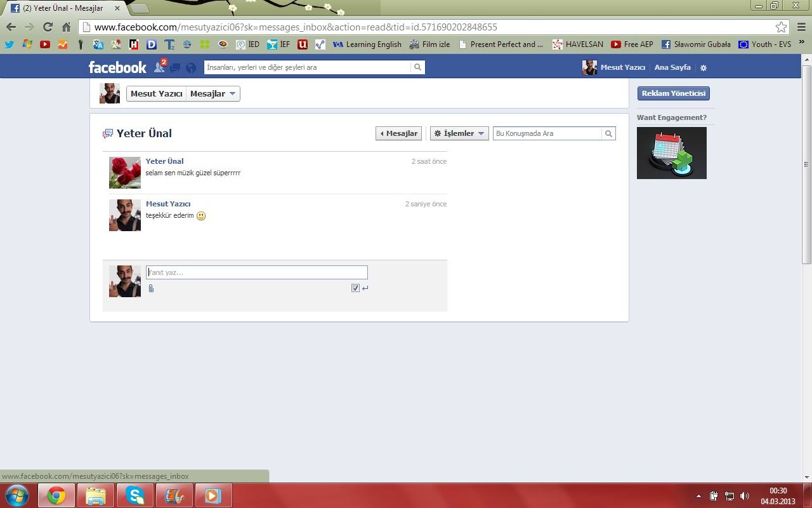Click the paperclip attach file icon
Screen dimensions: 812x508
click(x=151, y=288)
